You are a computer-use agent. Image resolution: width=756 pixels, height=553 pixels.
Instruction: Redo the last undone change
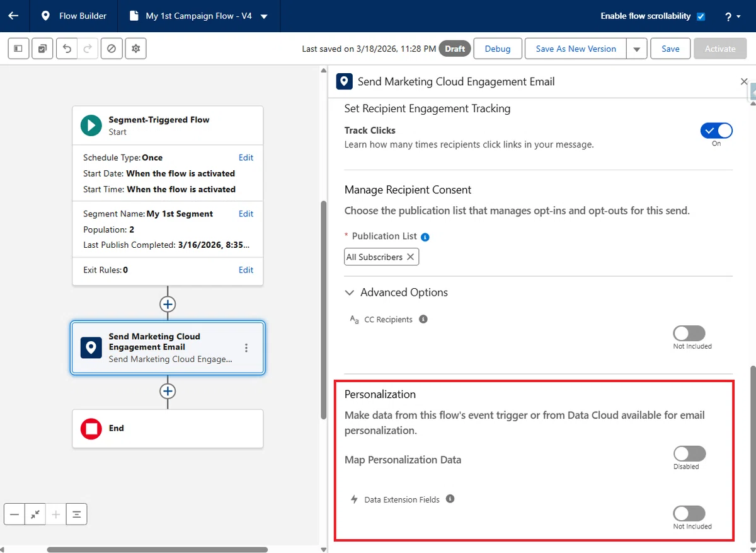point(88,49)
